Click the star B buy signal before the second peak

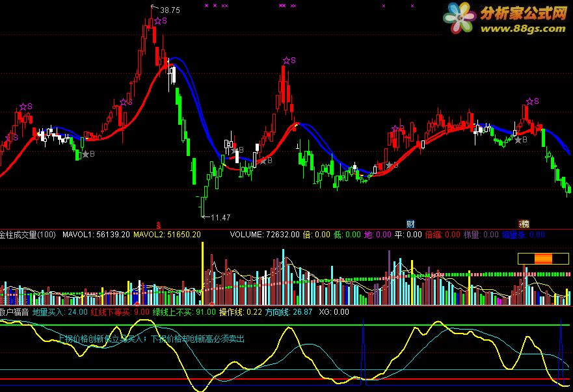coord(265,161)
